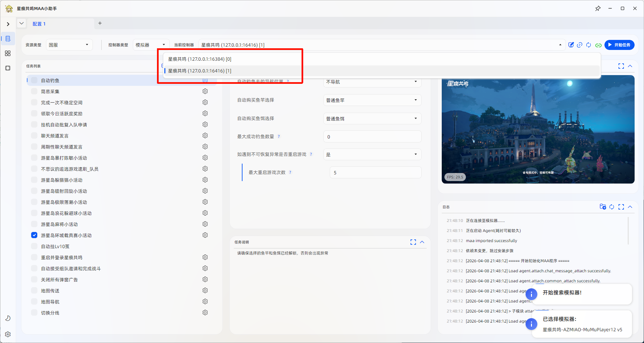
Task: Click the 开始任务 button
Action: 619,45
